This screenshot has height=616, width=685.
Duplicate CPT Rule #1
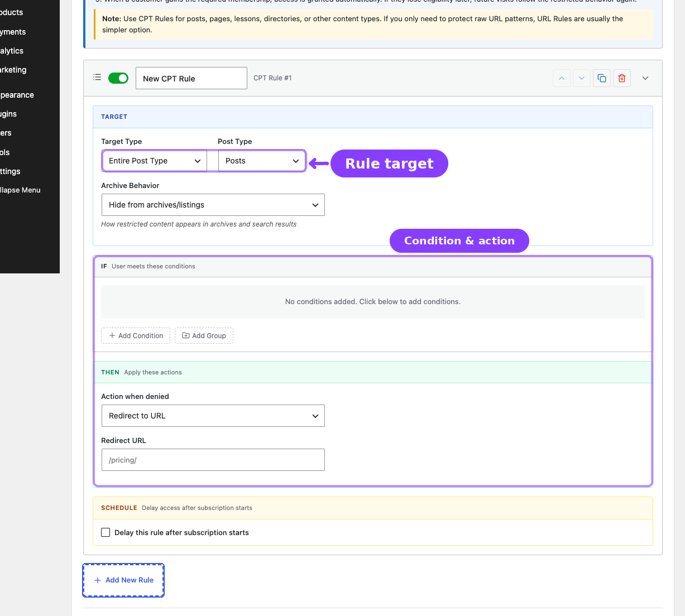602,78
